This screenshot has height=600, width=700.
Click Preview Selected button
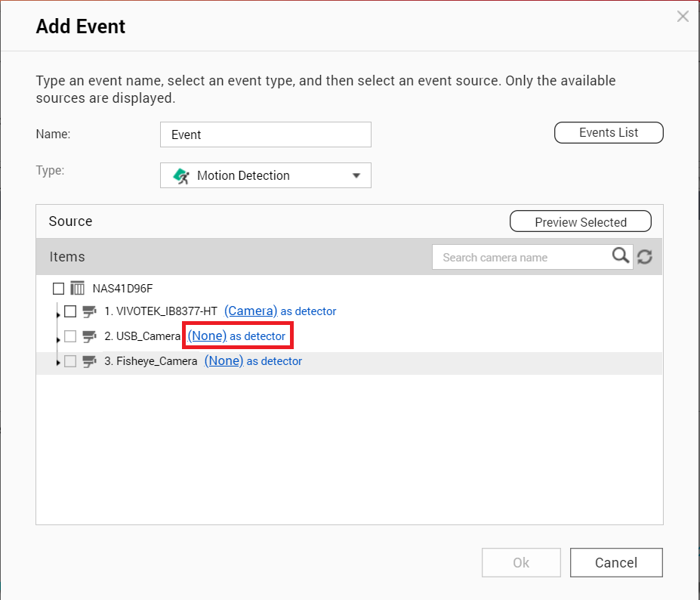[581, 221]
